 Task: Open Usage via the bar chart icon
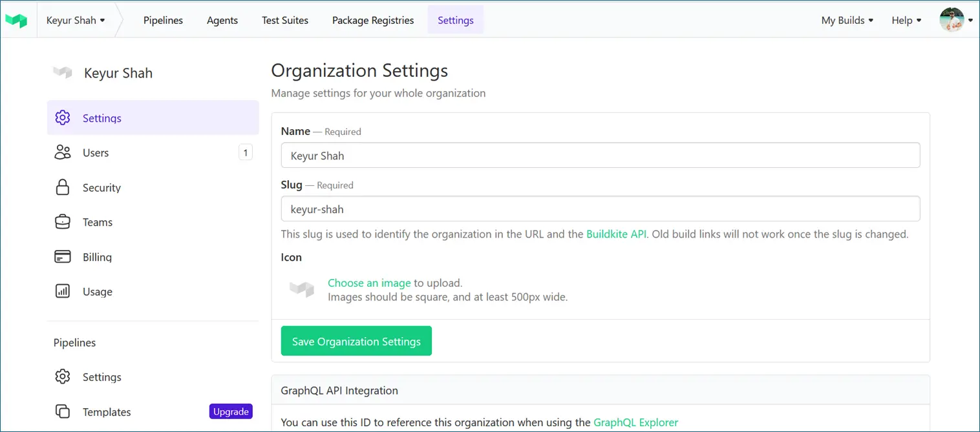(62, 291)
